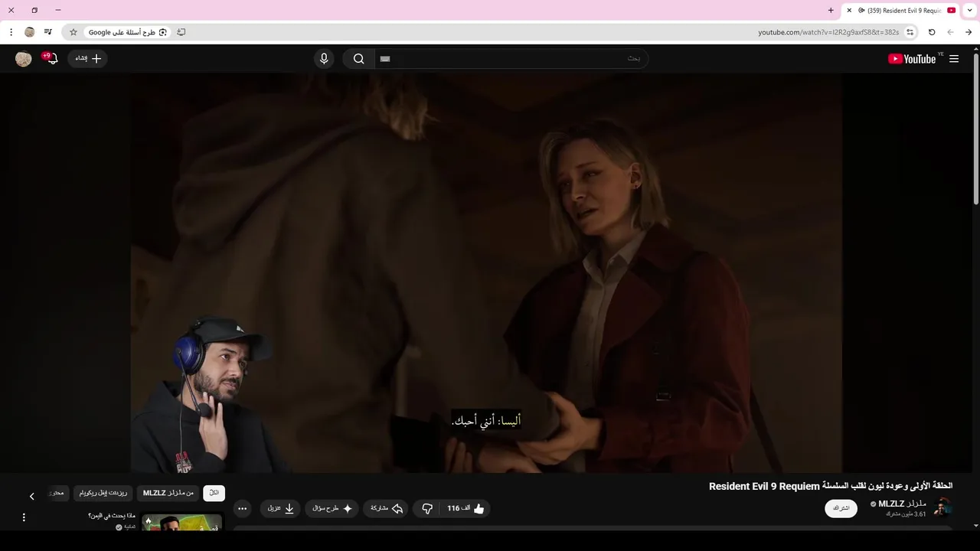Open the suggested video thumbnail
The width and height of the screenshot is (980, 551).
coord(181,522)
